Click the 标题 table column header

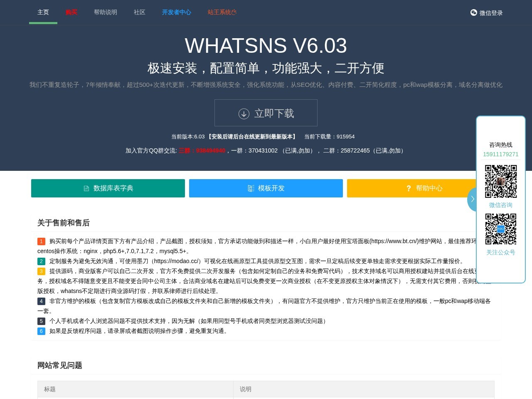[x=135, y=389]
